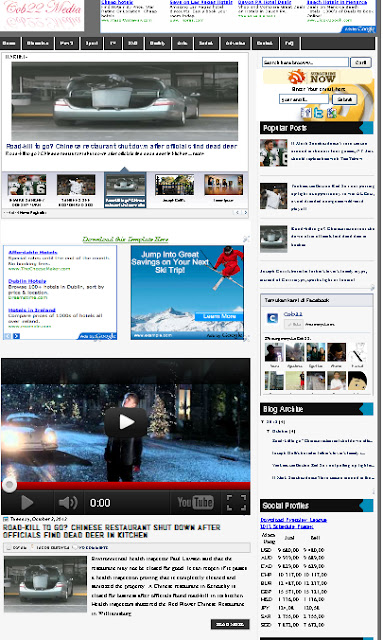Collapse the 2012 year in Blog Archive
The image size is (383, 640).
tap(262, 421)
